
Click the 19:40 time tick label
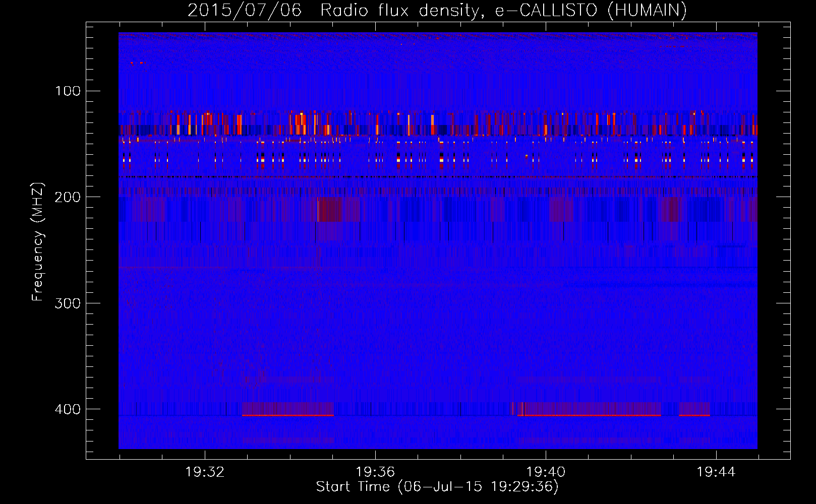pyautogui.click(x=546, y=472)
